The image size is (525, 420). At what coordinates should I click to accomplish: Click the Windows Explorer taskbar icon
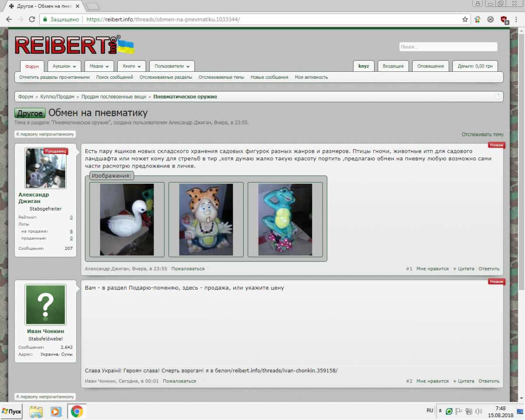click(x=36, y=412)
